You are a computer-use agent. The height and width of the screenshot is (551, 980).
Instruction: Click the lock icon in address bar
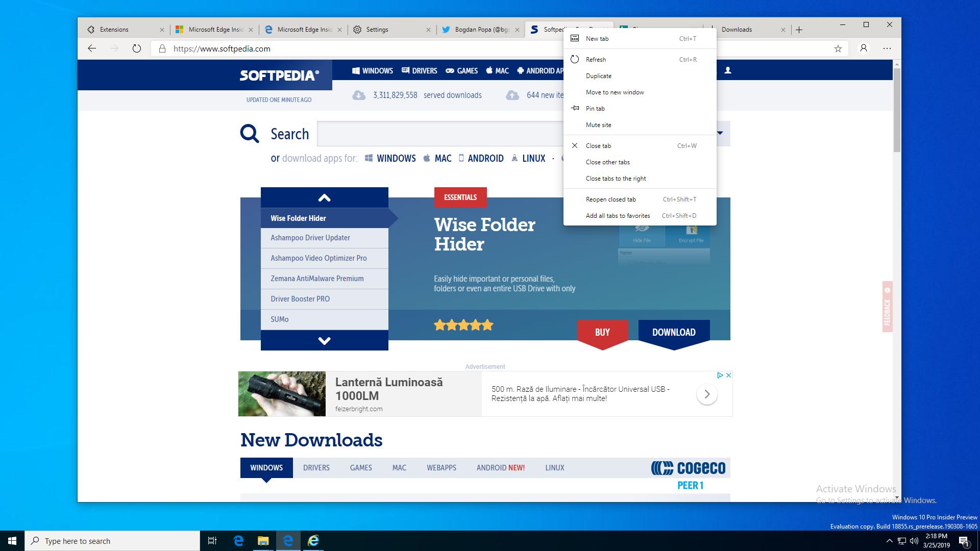click(162, 48)
